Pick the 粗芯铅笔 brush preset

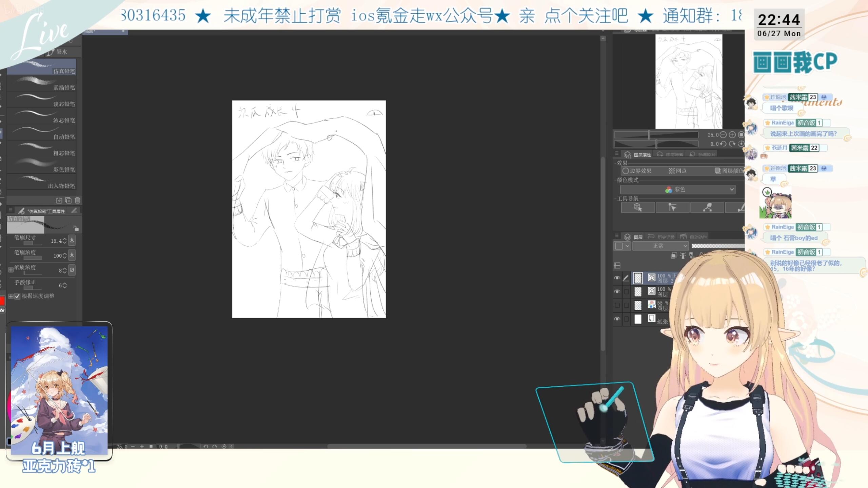(x=41, y=149)
